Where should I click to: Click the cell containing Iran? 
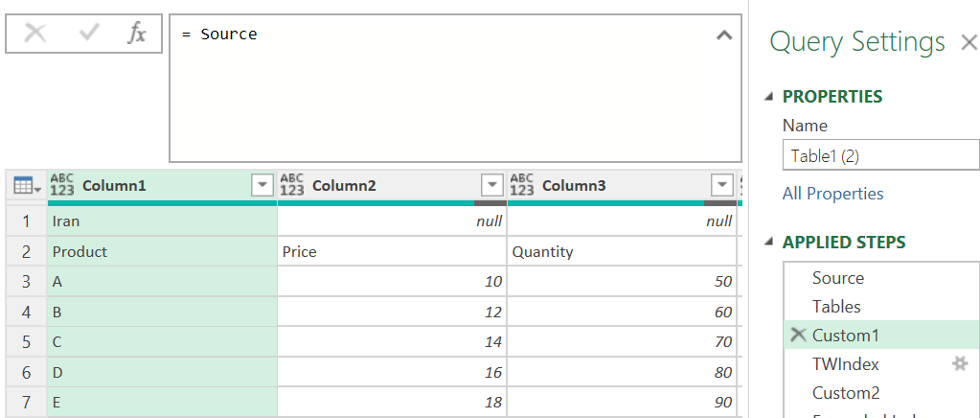point(163,221)
